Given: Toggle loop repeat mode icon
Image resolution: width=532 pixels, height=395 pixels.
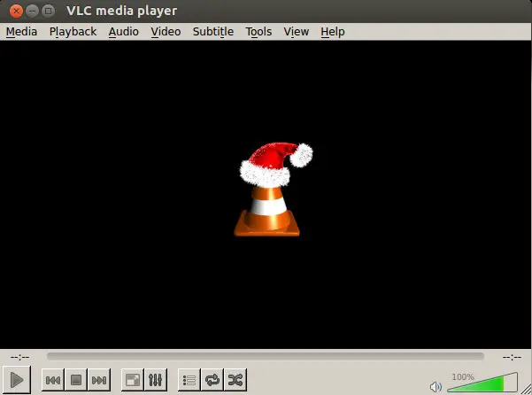Looking at the screenshot, I should point(212,380).
